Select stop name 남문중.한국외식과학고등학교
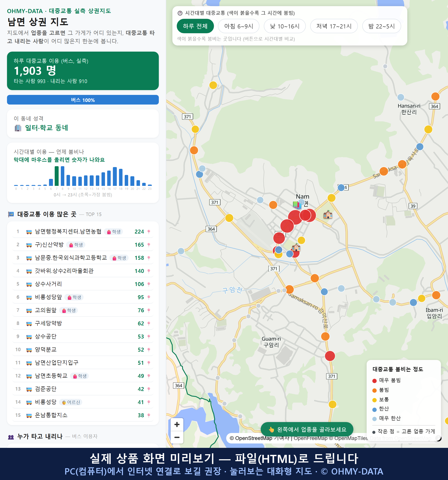The image size is (448, 480). [x=71, y=258]
